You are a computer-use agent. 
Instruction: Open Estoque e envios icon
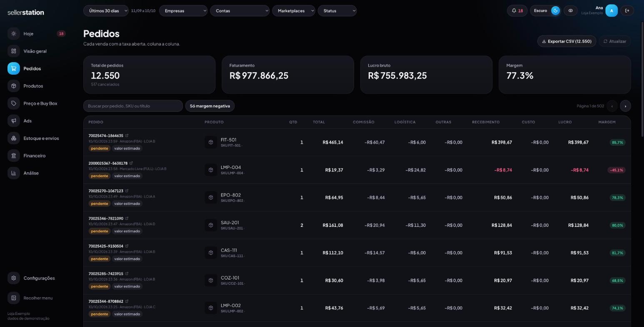coord(14,138)
